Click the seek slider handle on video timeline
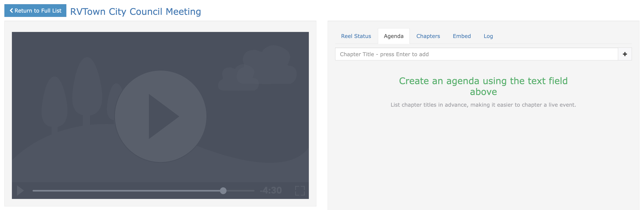The height and width of the screenshot is (210, 644). click(223, 191)
